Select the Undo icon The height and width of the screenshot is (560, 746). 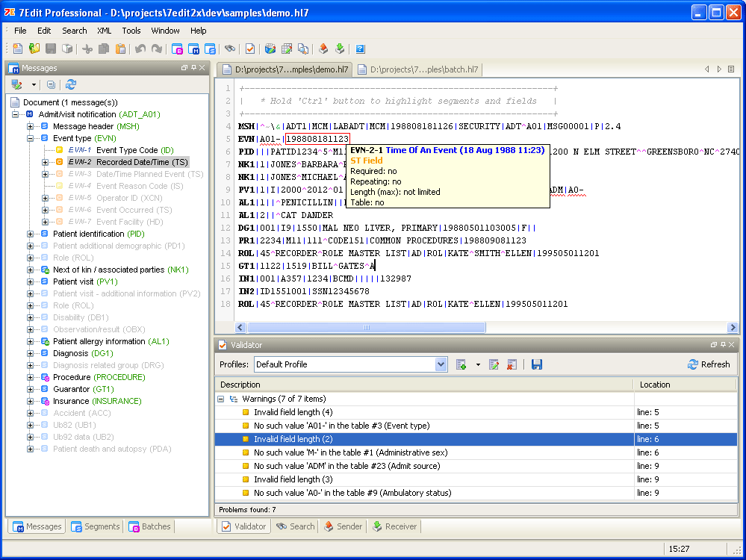point(139,48)
